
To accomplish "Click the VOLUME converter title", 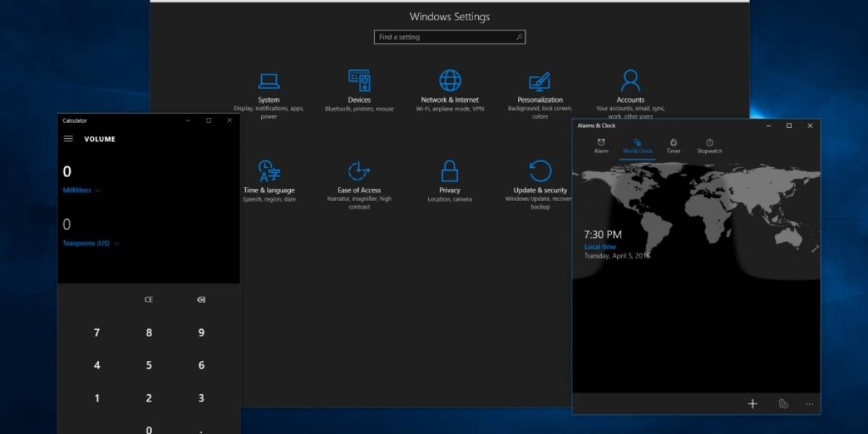I will coord(100,139).
